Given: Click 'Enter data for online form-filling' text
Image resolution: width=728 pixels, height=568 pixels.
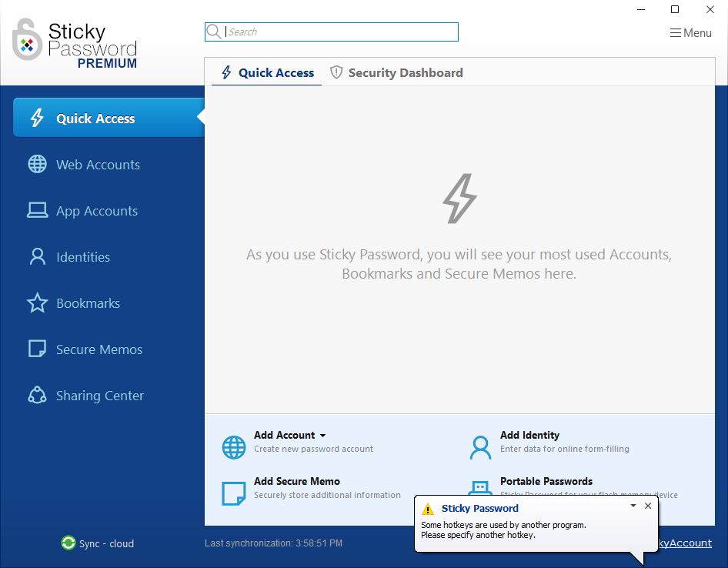Looking at the screenshot, I should tap(565, 449).
